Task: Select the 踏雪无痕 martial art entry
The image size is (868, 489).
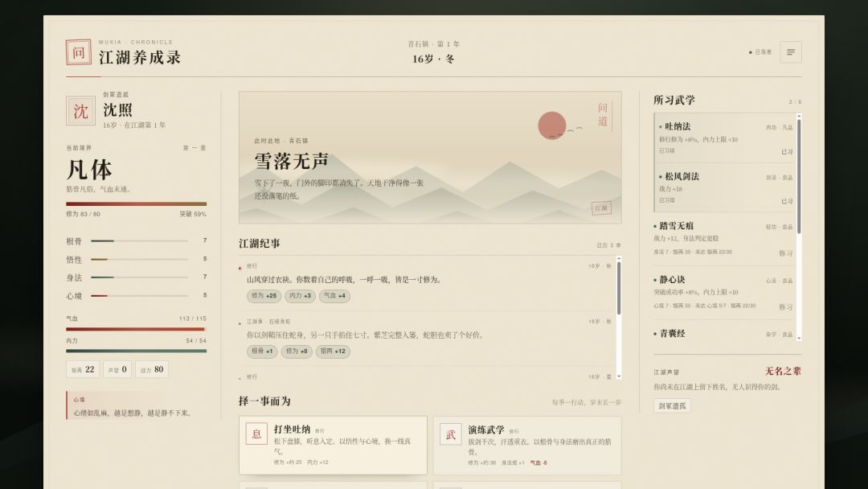Action: (725, 239)
